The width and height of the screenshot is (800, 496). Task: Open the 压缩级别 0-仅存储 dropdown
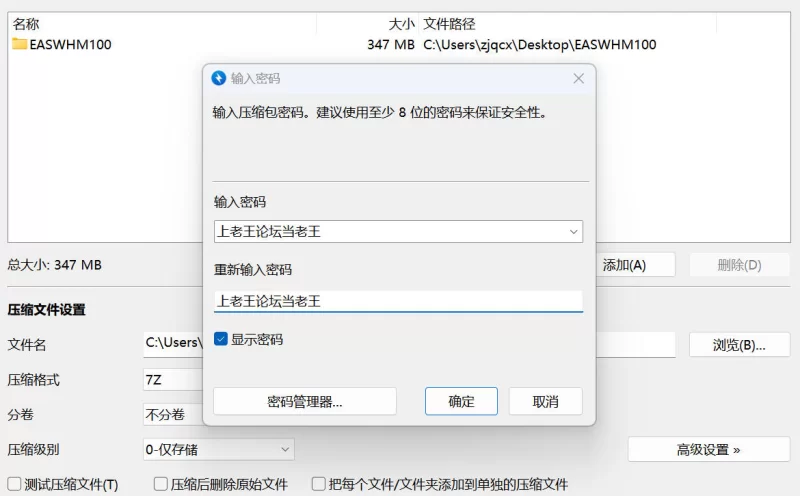219,449
